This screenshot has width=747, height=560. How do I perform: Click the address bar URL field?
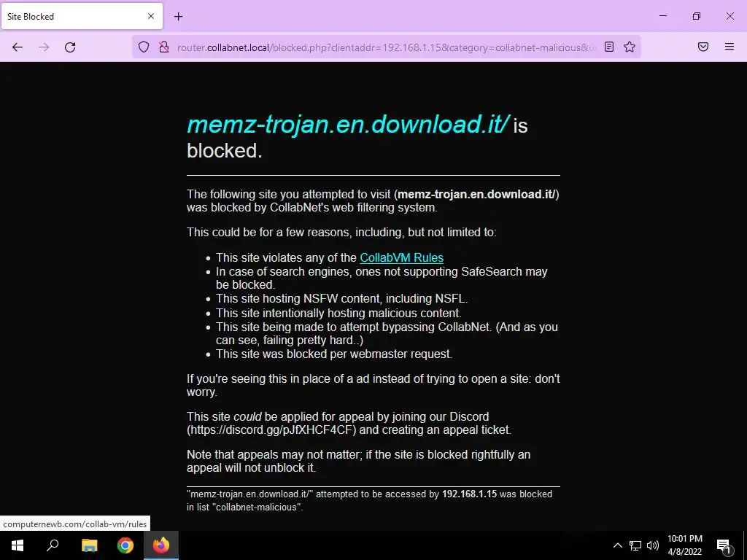tap(386, 47)
